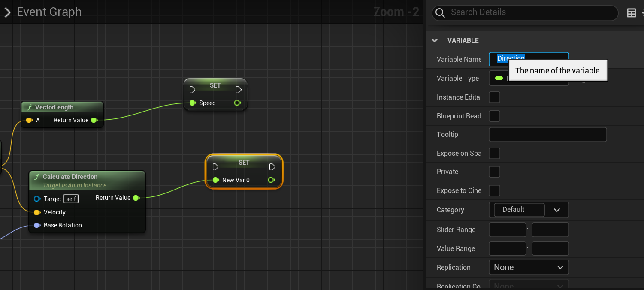Select the New Var 0 SET node title
Screen dimensions: 644x290
[244, 163]
